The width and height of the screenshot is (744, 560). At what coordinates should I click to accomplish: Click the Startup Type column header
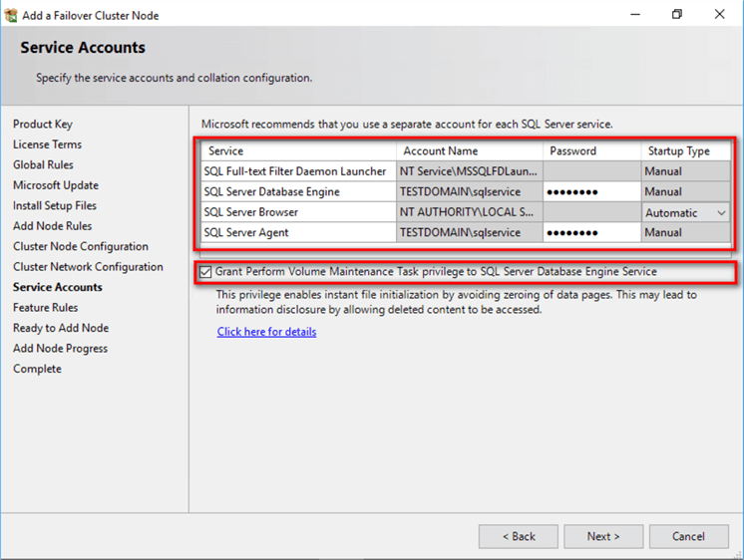click(x=685, y=151)
